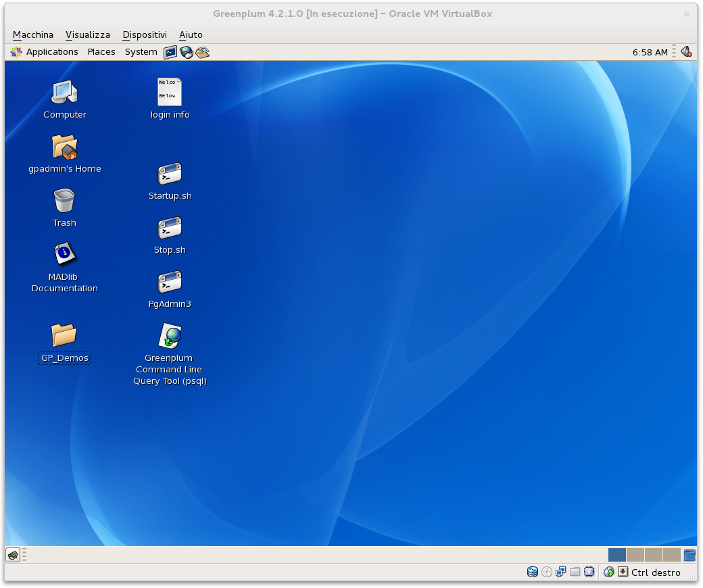The image size is (703, 588).
Task: Select the MADlib Documentation icon
Action: pos(64,254)
